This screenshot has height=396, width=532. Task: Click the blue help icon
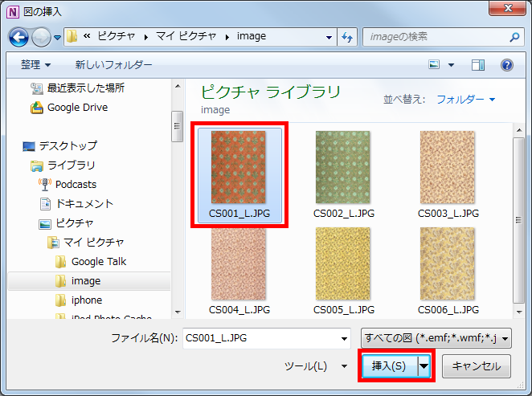[507, 65]
